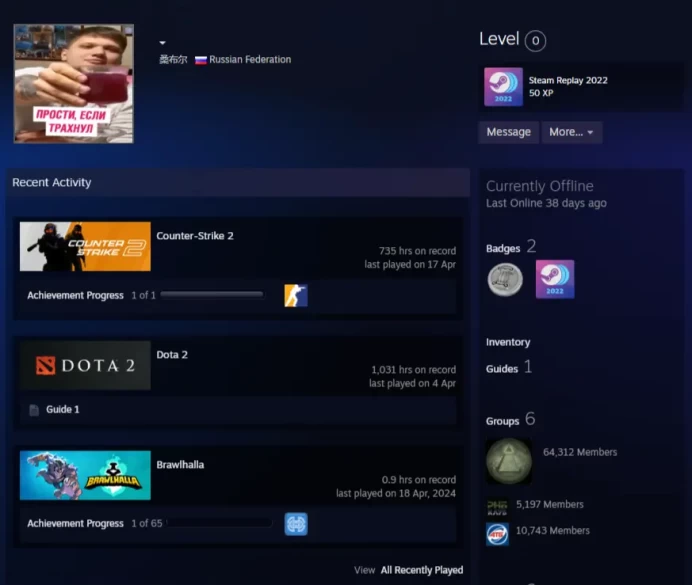Image resolution: width=692 pixels, height=585 pixels.
Task: Open the Badges section link
Action: (x=503, y=248)
